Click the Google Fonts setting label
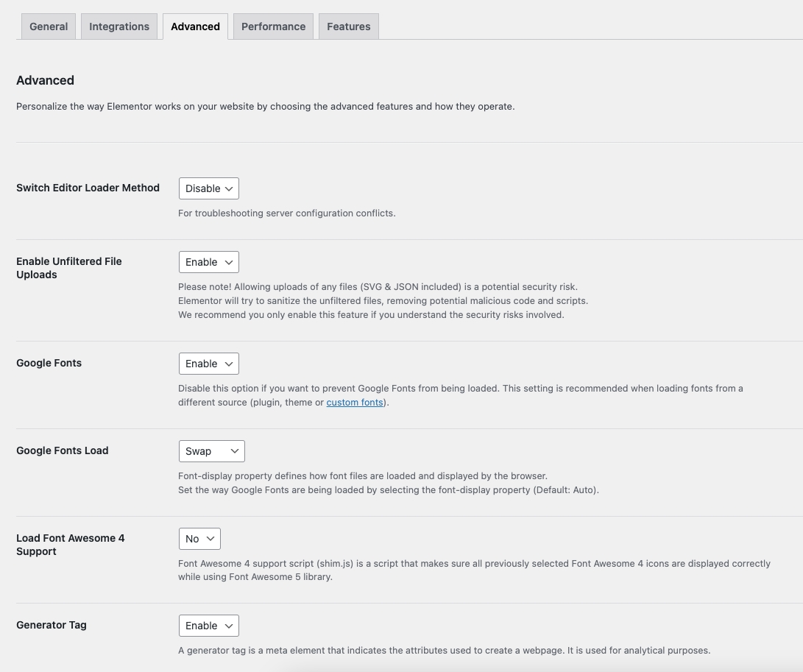Image resolution: width=803 pixels, height=672 pixels. pyautogui.click(x=49, y=363)
